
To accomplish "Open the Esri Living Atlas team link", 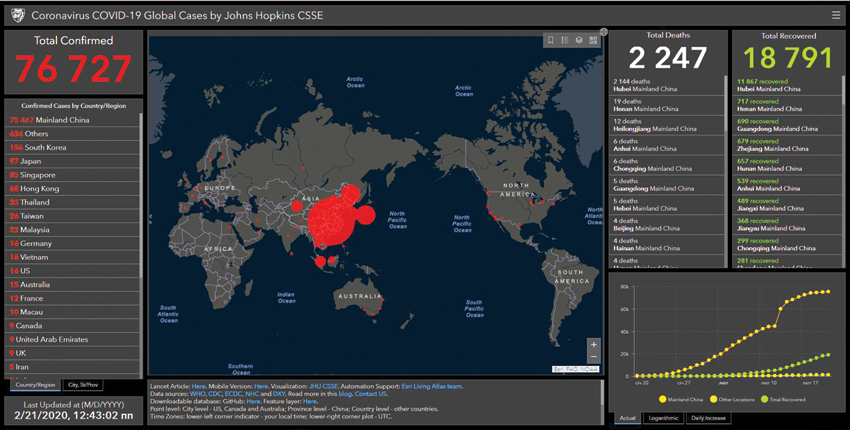I will pyautogui.click(x=432, y=387).
